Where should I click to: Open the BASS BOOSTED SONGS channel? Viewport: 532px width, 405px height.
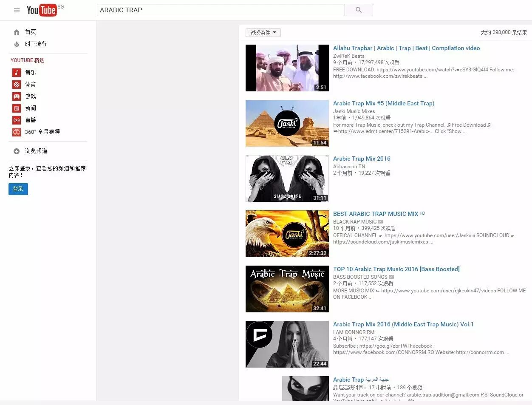(360, 277)
